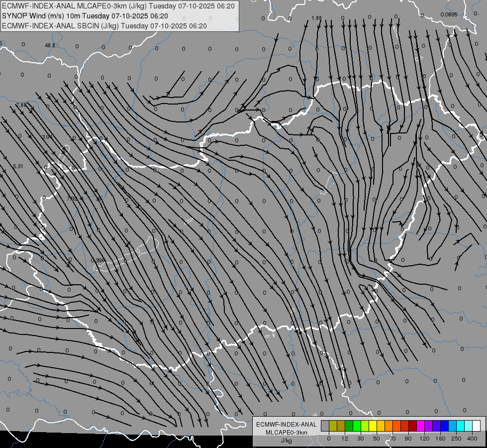
Task: Click the legend tick label 120
Action: 425,439
